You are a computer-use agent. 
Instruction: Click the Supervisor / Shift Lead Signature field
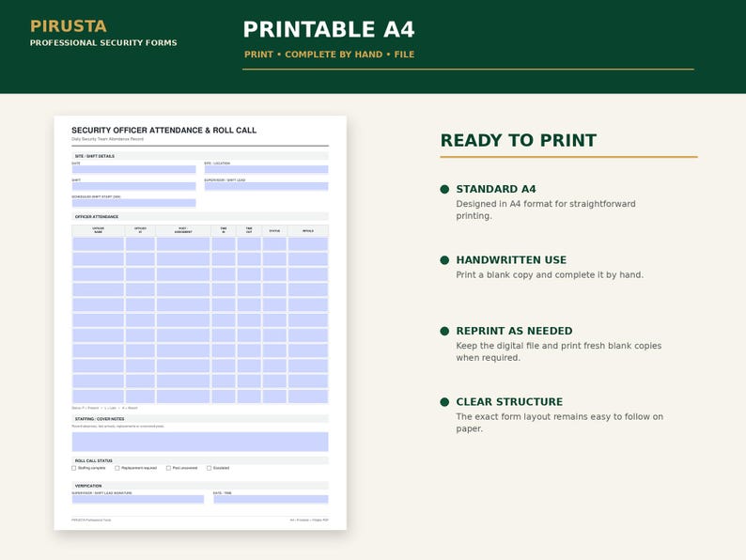[138, 499]
